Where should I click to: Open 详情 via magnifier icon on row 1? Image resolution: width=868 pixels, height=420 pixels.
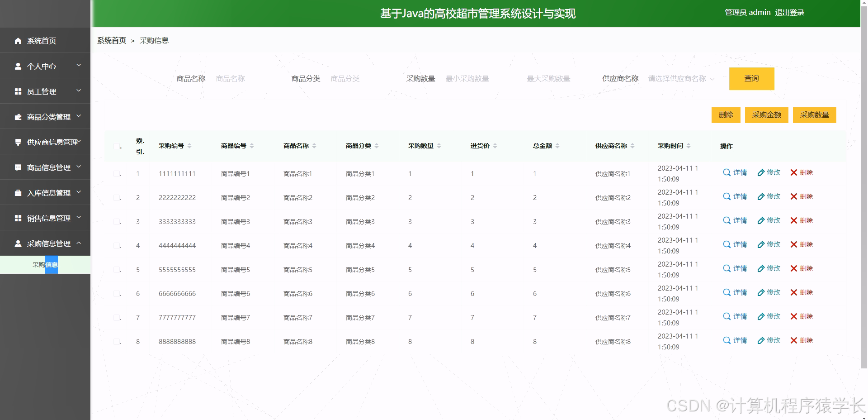pyautogui.click(x=726, y=172)
